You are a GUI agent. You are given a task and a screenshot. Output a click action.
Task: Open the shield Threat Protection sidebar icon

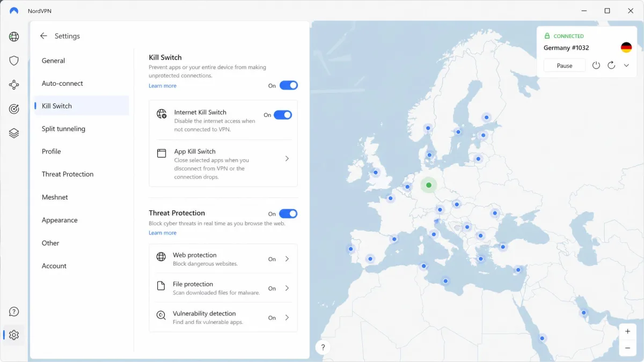[x=14, y=61]
